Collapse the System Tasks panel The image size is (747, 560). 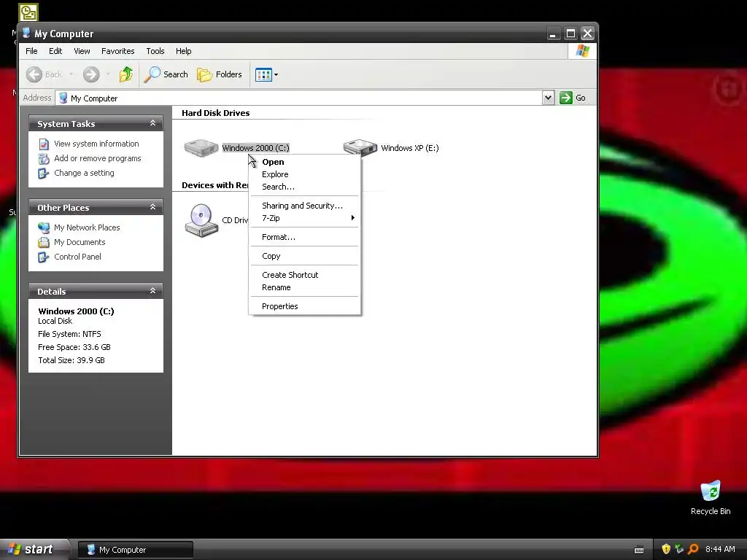(x=152, y=123)
